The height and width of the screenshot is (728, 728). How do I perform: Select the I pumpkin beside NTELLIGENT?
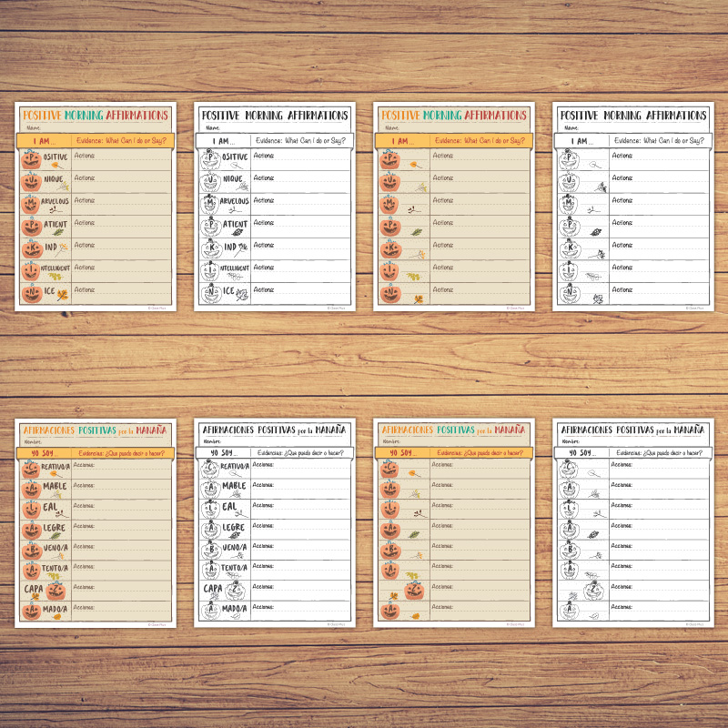coord(31,268)
